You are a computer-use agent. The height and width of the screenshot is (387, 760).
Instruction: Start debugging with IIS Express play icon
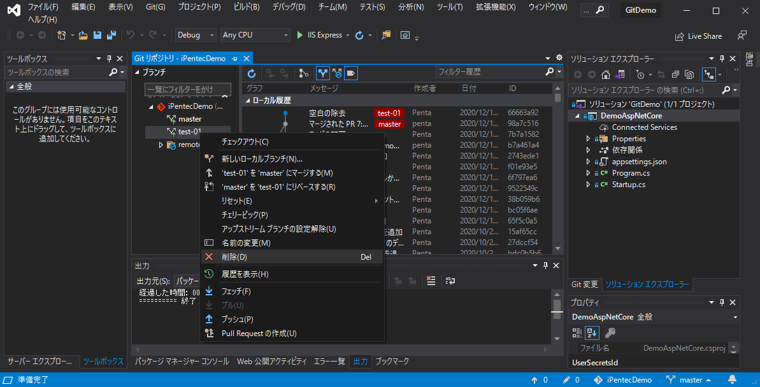(300, 35)
